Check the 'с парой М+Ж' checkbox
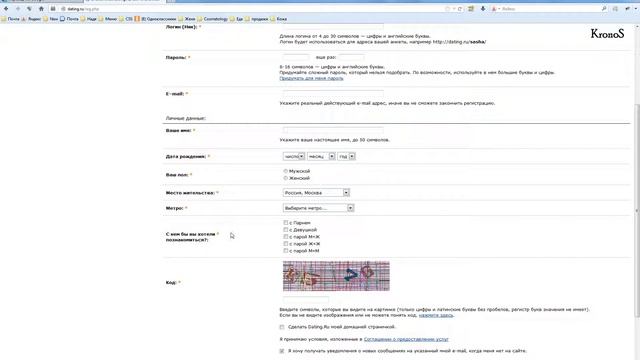640x360 pixels. tap(286, 236)
